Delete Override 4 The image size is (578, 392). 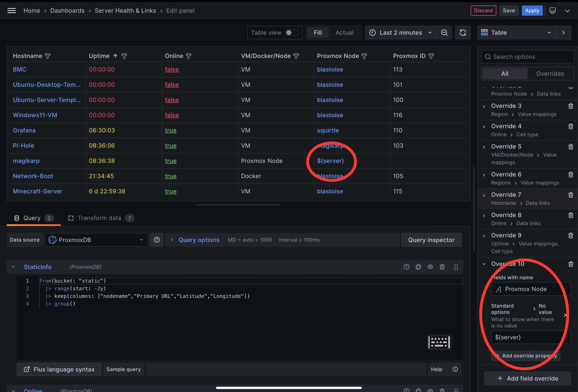click(571, 127)
